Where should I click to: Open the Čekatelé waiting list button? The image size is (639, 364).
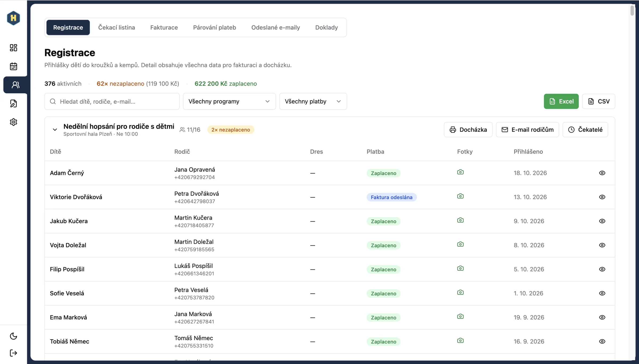coord(585,130)
